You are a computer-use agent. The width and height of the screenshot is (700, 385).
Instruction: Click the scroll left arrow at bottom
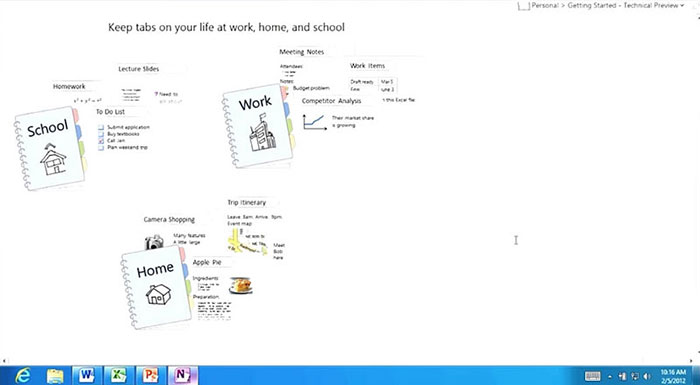(x=4, y=360)
